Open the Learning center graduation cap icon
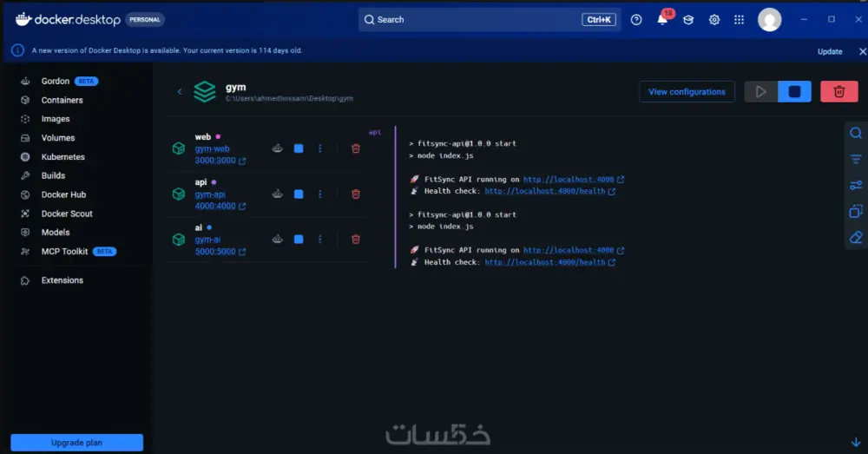The width and height of the screenshot is (868, 454). 688,20
